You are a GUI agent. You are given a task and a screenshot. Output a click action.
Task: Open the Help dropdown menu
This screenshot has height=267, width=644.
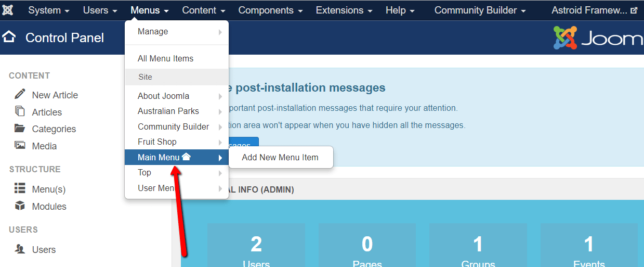click(400, 10)
